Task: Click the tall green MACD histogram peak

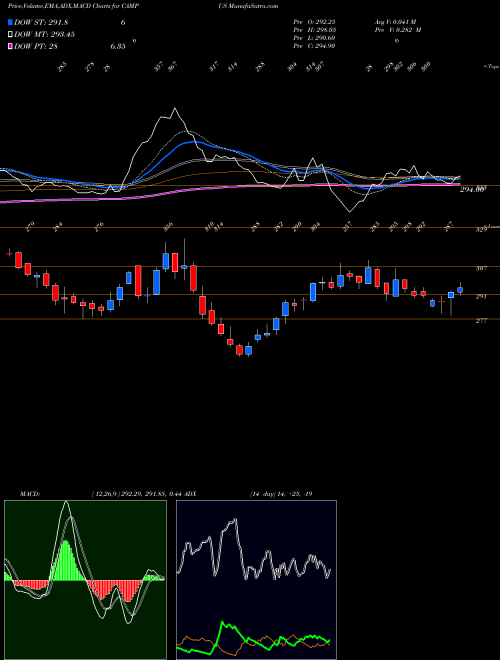Action: [65, 560]
